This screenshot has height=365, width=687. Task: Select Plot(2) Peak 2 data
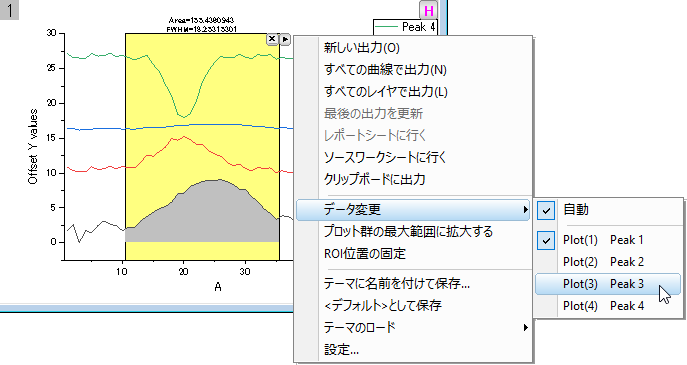(608, 262)
